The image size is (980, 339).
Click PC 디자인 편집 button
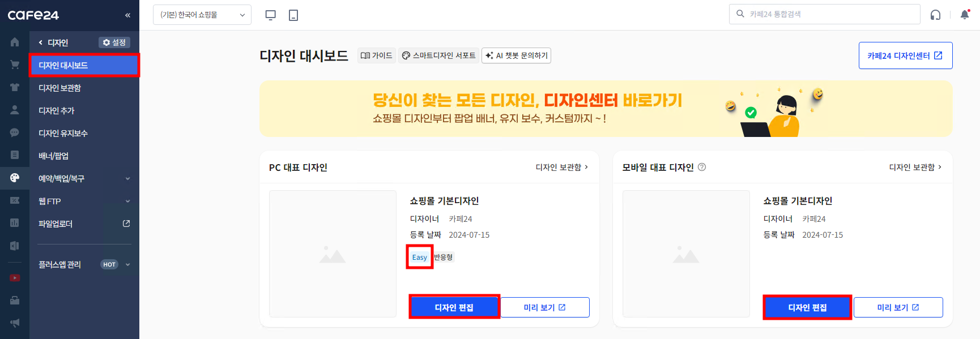pyautogui.click(x=454, y=307)
